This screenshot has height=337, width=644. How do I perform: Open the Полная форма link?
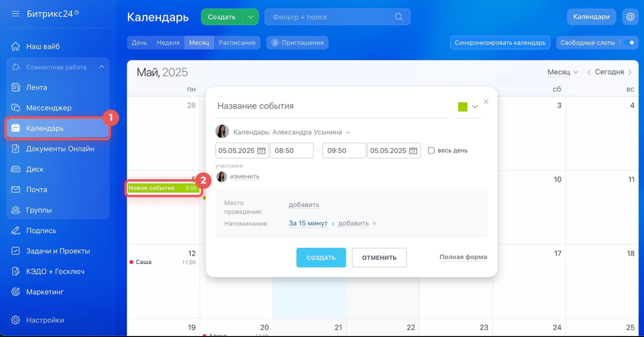click(x=463, y=257)
